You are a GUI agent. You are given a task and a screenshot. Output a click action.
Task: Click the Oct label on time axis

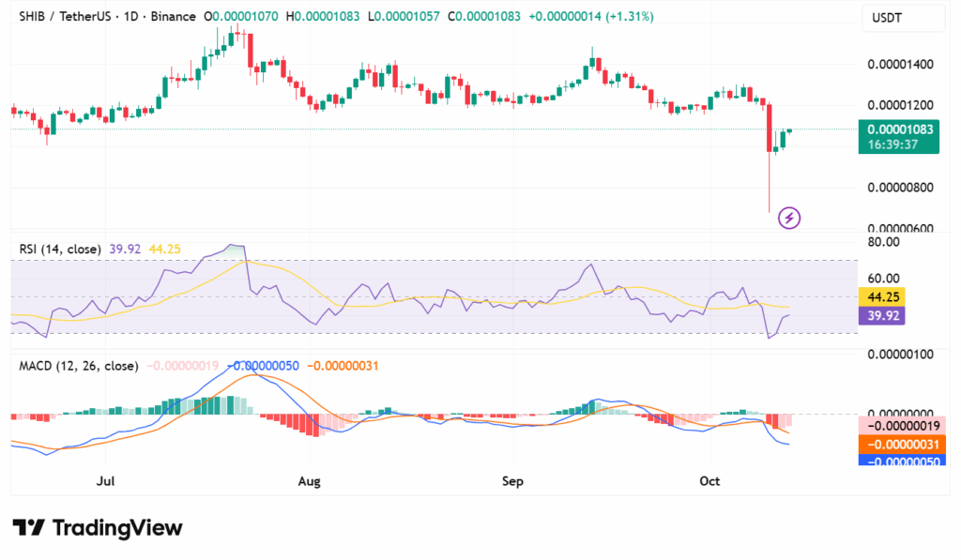tap(709, 481)
